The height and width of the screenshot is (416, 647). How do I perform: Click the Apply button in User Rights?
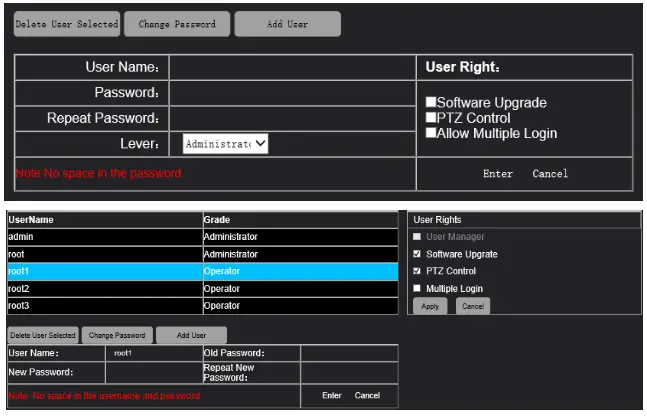tap(430, 306)
